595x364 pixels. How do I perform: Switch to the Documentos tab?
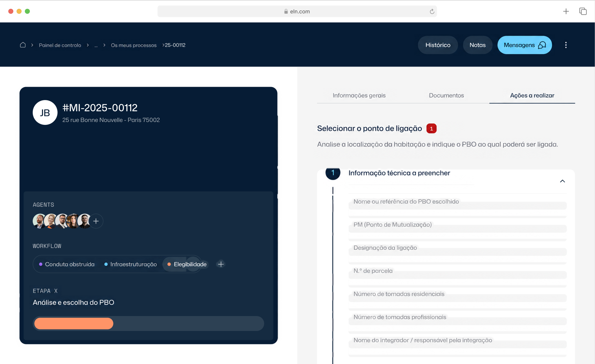(446, 95)
